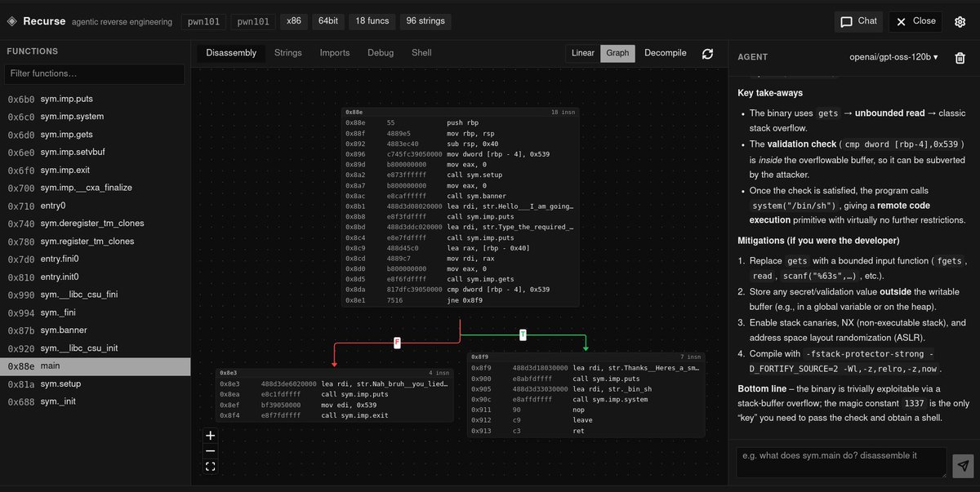This screenshot has width=980, height=492.
Task: Select function sym.imp.__cxa_finalize
Action: click(x=95, y=188)
